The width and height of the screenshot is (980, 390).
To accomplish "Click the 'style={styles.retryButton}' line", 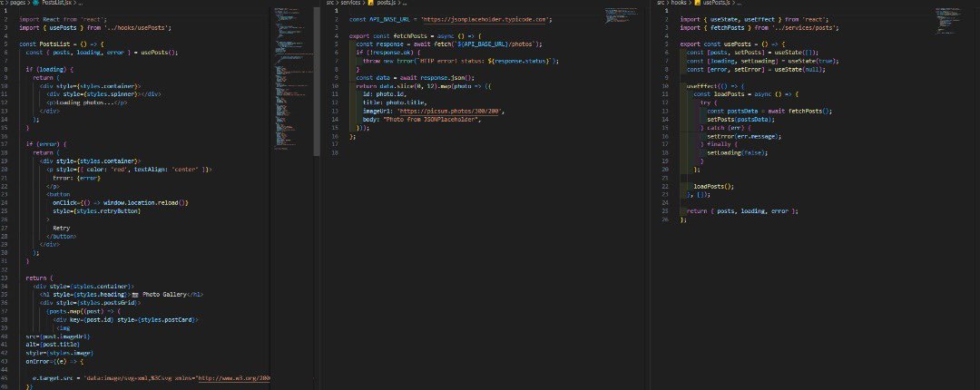I will [x=97, y=211].
